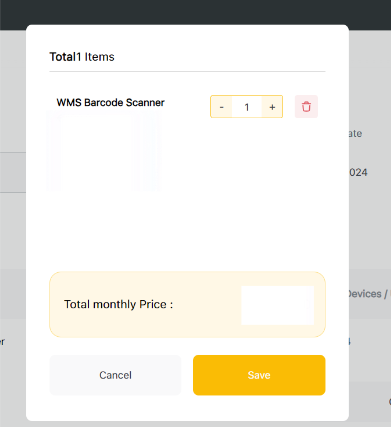This screenshot has width=391, height=427.
Task: Click the dimmed 024 date text in background
Action: tap(358, 172)
